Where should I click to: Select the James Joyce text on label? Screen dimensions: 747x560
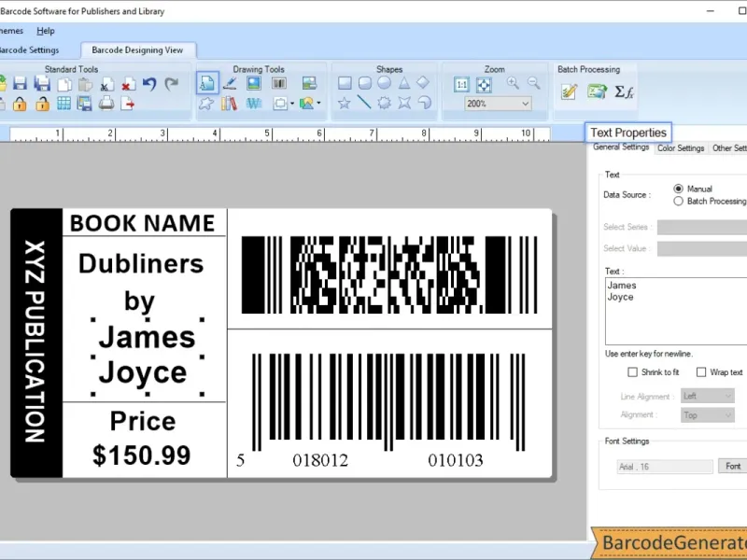pos(148,357)
